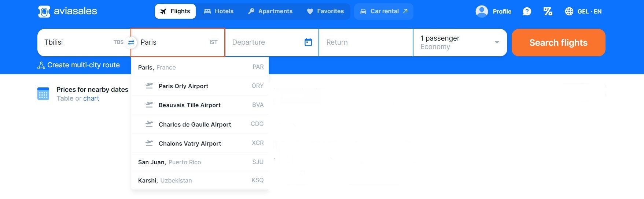Choose Charles de Gaulle Airport option

click(x=200, y=124)
